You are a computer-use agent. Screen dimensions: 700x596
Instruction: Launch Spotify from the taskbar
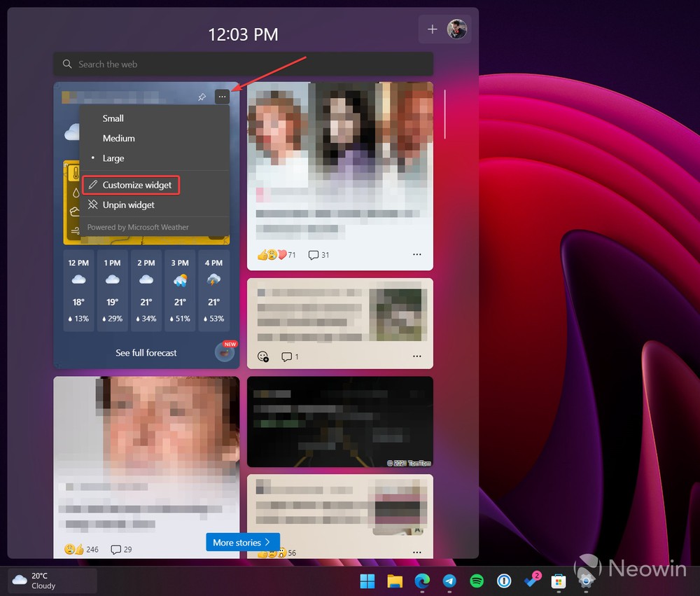477,581
